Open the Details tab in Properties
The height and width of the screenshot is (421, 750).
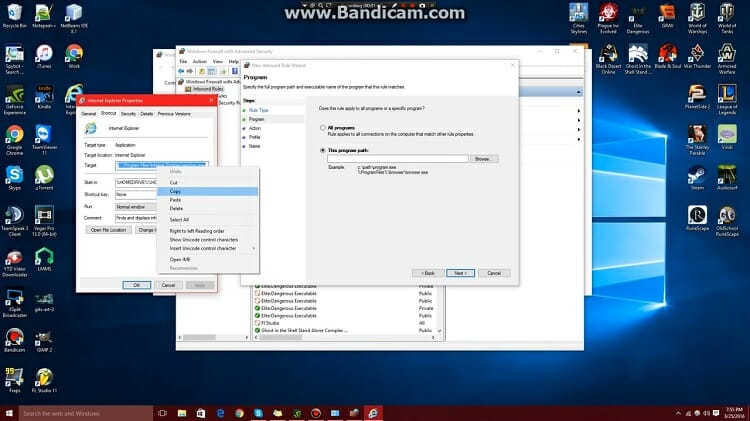[147, 114]
